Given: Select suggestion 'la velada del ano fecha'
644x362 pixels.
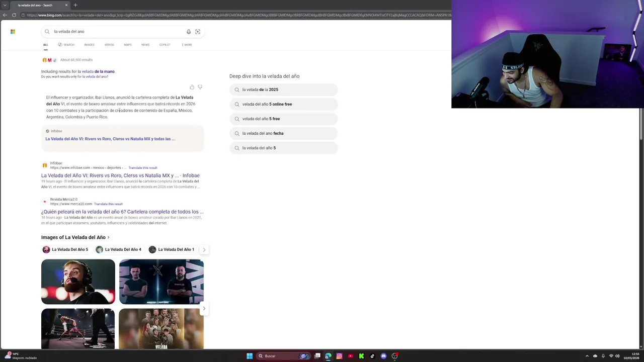Looking at the screenshot, I should 284,133.
